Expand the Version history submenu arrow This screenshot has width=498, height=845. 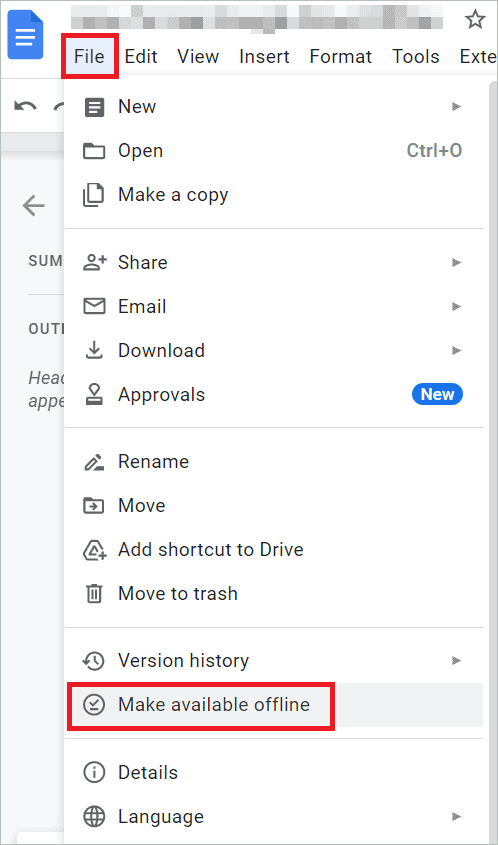(x=456, y=661)
